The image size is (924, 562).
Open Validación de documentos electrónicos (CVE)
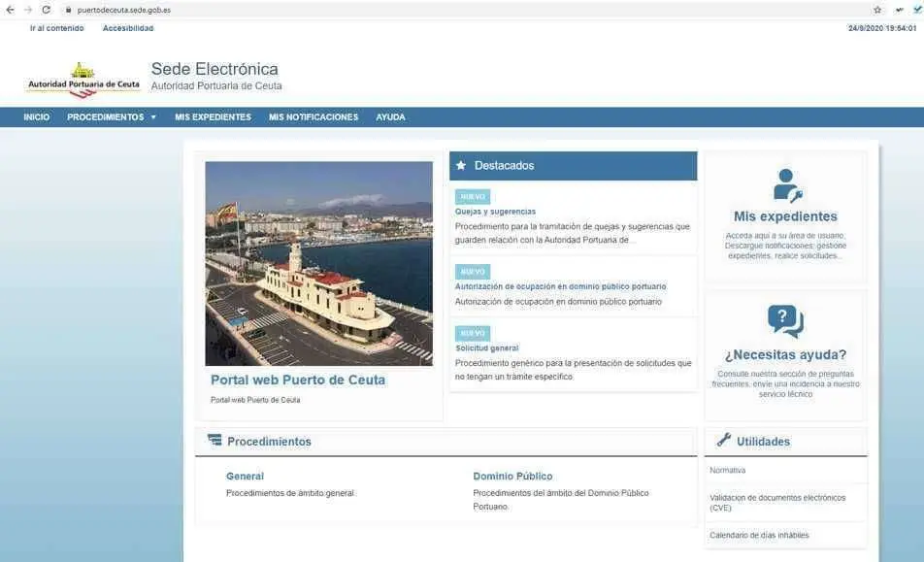(x=777, y=503)
